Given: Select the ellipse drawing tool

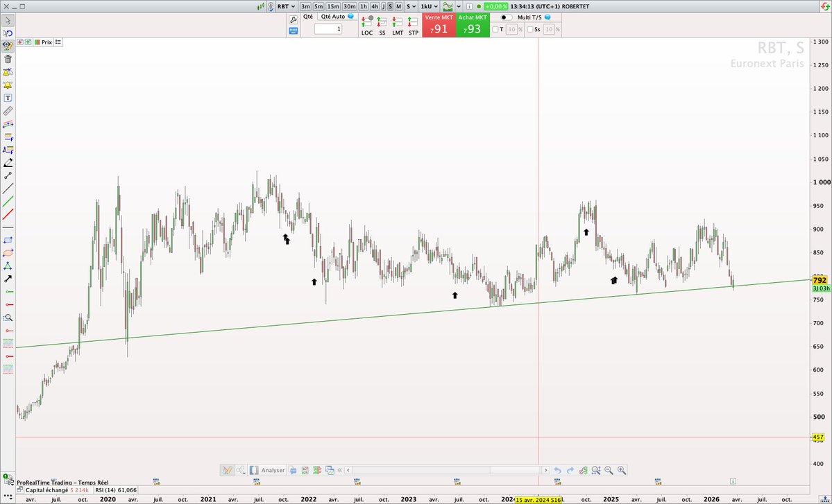Looking at the screenshot, I should 8,253.
